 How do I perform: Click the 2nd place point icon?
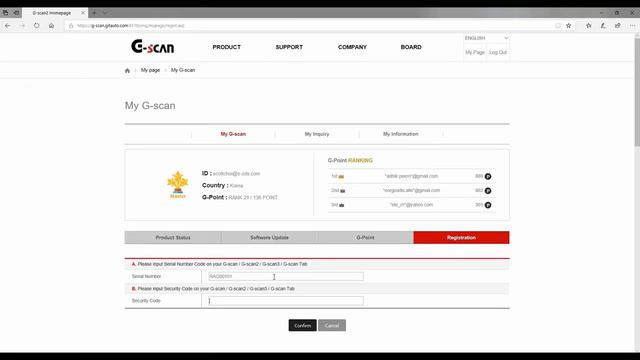[488, 191]
